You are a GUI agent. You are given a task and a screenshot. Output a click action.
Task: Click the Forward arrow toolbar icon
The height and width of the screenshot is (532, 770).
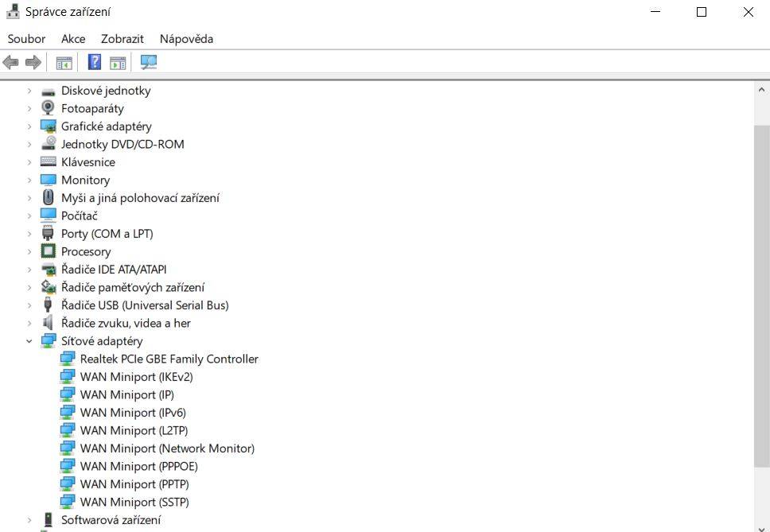coord(33,62)
